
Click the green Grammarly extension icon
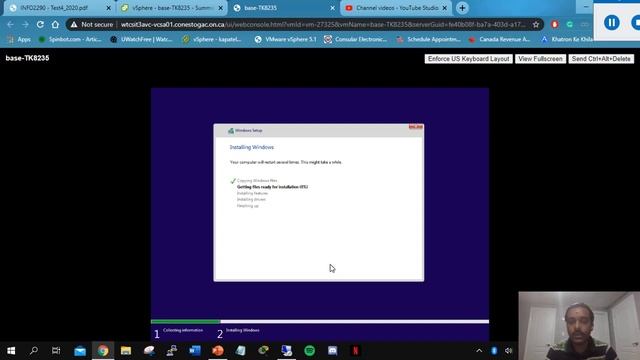click(x=570, y=25)
